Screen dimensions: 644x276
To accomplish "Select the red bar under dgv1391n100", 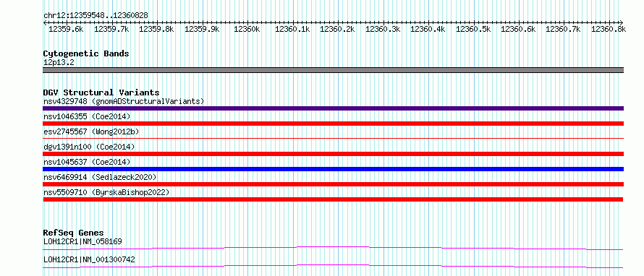I will pyautogui.click(x=333, y=154).
